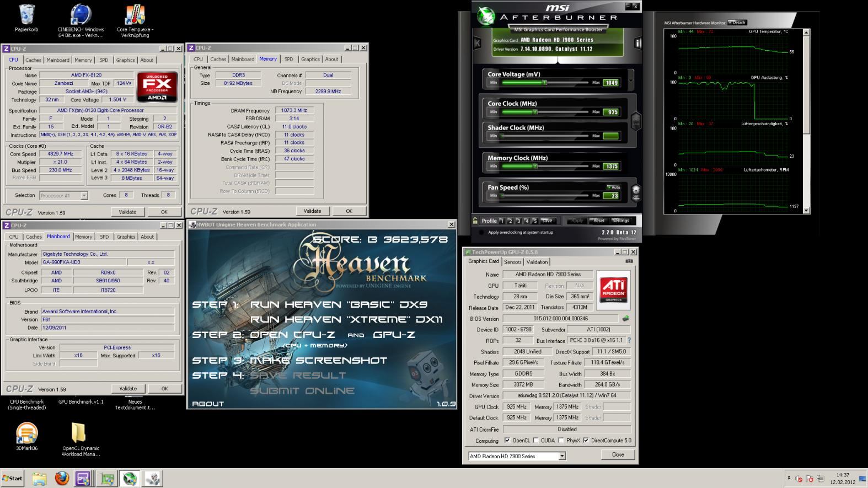The width and height of the screenshot is (868, 488).
Task: Click the GPU-Z Close button
Action: [618, 454]
